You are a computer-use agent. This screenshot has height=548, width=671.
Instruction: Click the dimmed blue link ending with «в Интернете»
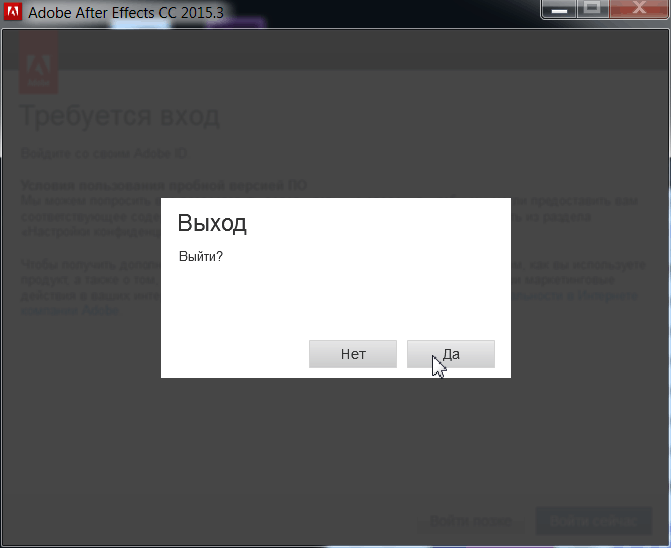coord(575,296)
